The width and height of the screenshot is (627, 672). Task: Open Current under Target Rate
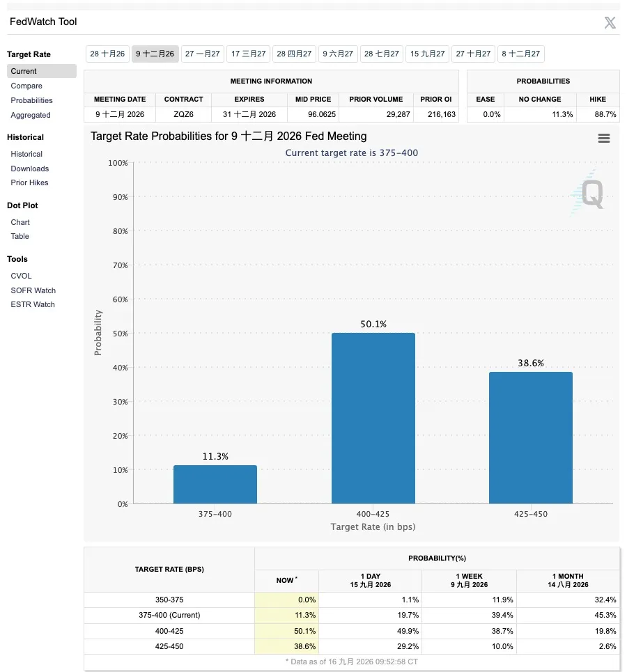pos(42,71)
